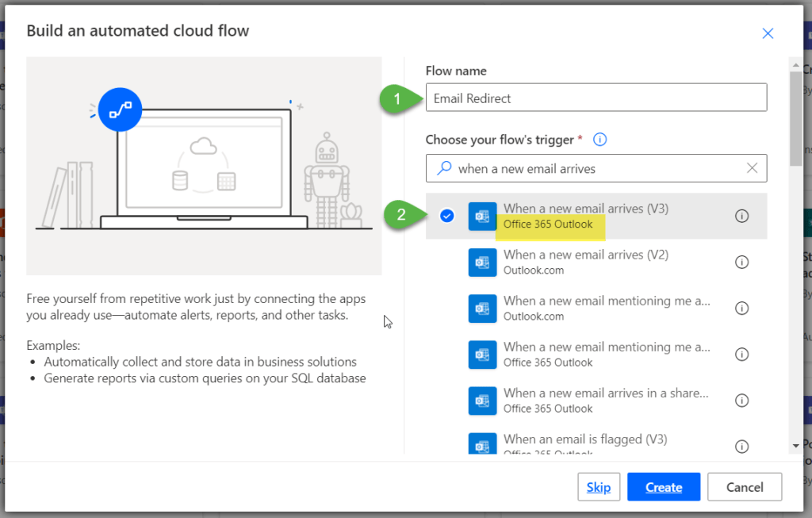Select 'When a new email arrives (V2)' trigger
This screenshot has width=812, height=518.
click(x=596, y=262)
